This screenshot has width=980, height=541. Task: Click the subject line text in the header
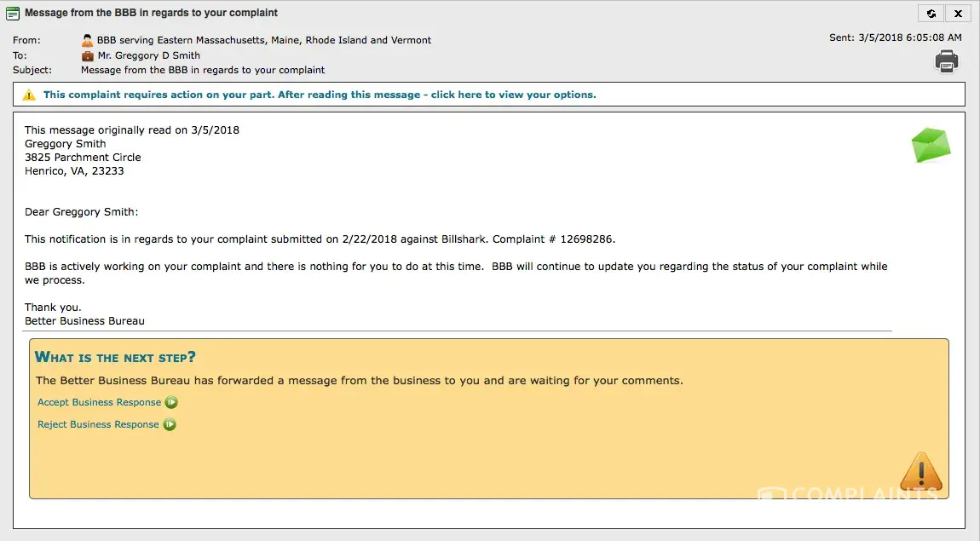[x=203, y=70]
